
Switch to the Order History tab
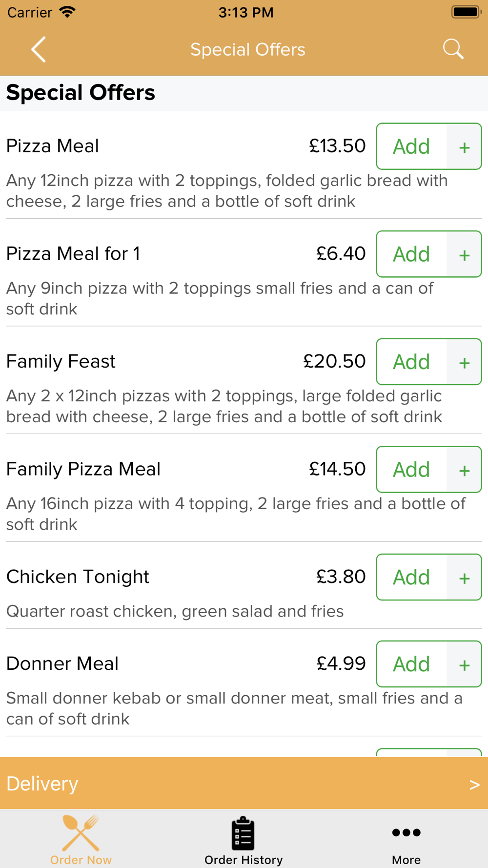pos(244,840)
